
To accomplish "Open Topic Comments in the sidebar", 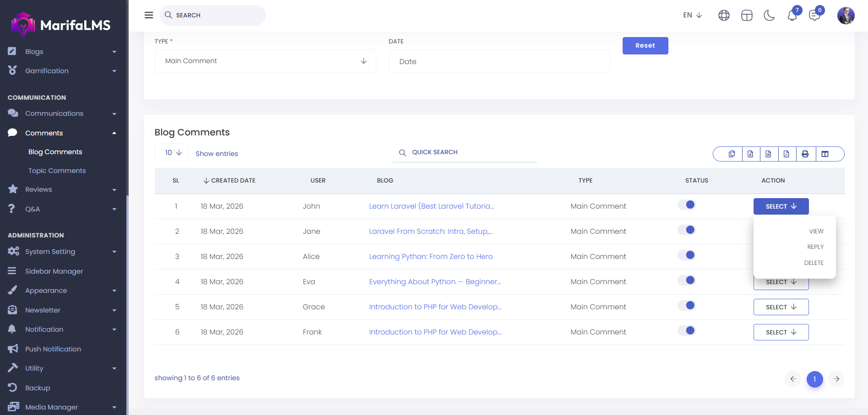I will coord(57,171).
